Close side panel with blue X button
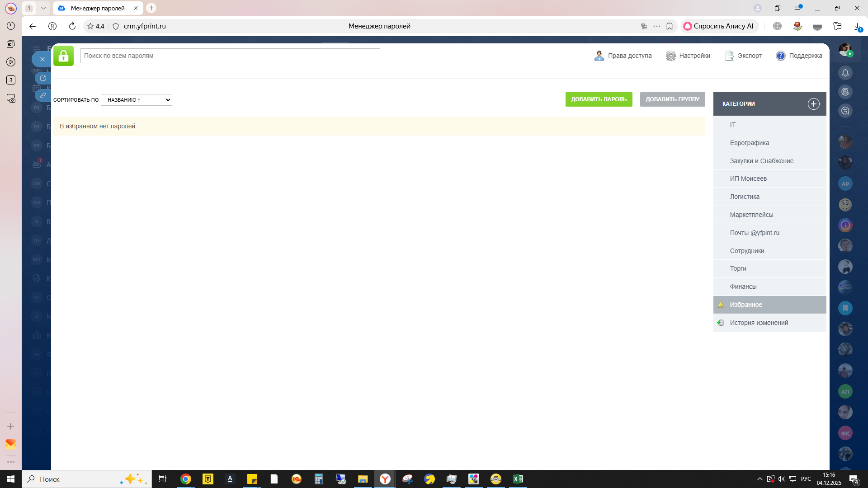Image resolution: width=868 pixels, height=488 pixels. pyautogui.click(x=42, y=59)
